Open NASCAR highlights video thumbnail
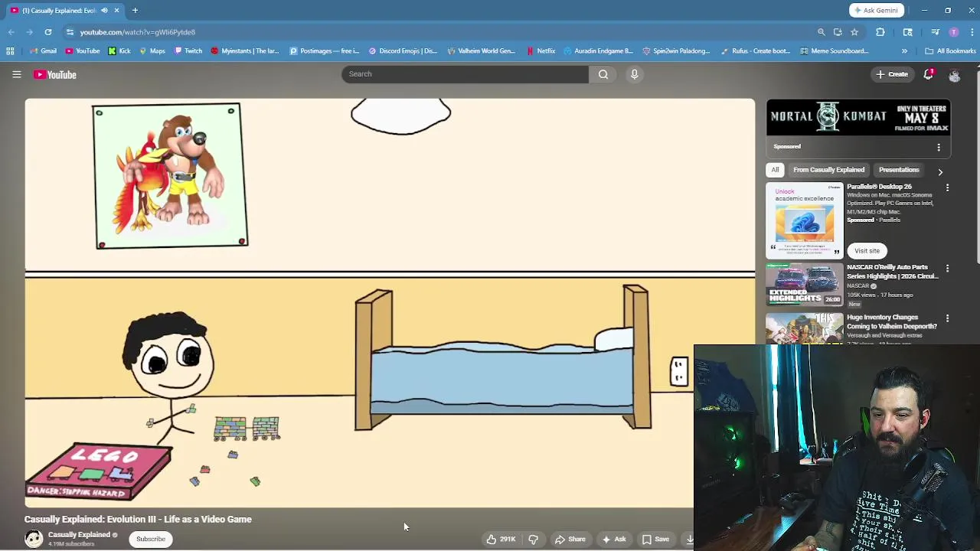 [805, 284]
